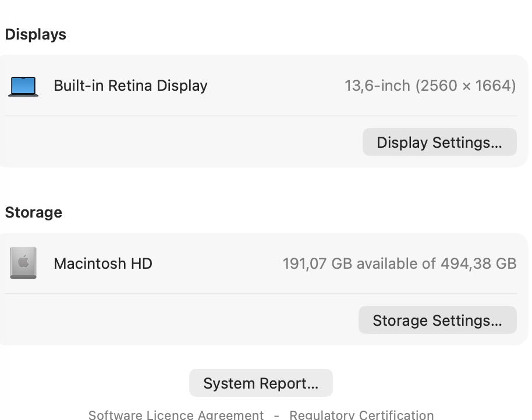Screen dimensions: 532x420
Task: Open the System Report
Action: point(261,383)
